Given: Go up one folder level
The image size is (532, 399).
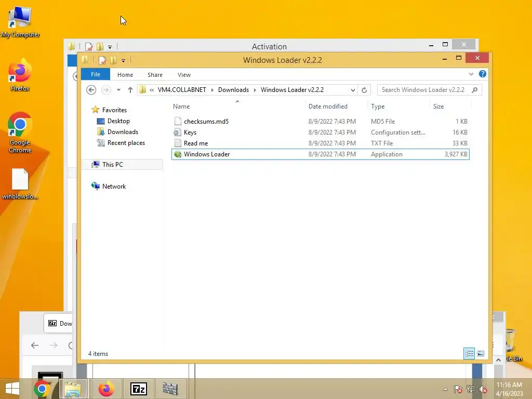Looking at the screenshot, I should pos(130,90).
